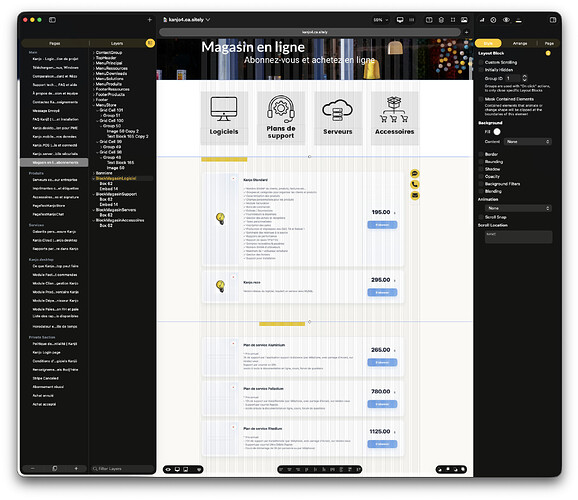This screenshot has width=578, height=500.
Task: Click the history clock icon
Action: coord(493,20)
